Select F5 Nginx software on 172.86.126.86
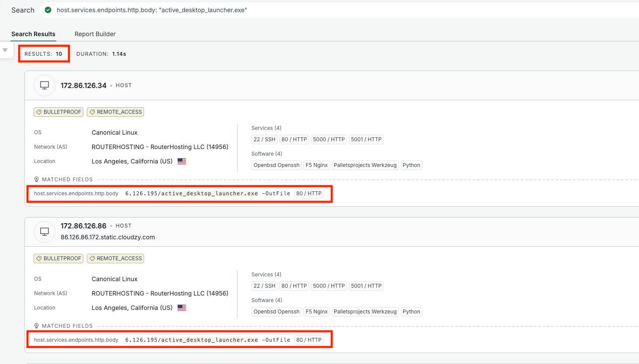Screen dimensions: 639x364 [316, 312]
